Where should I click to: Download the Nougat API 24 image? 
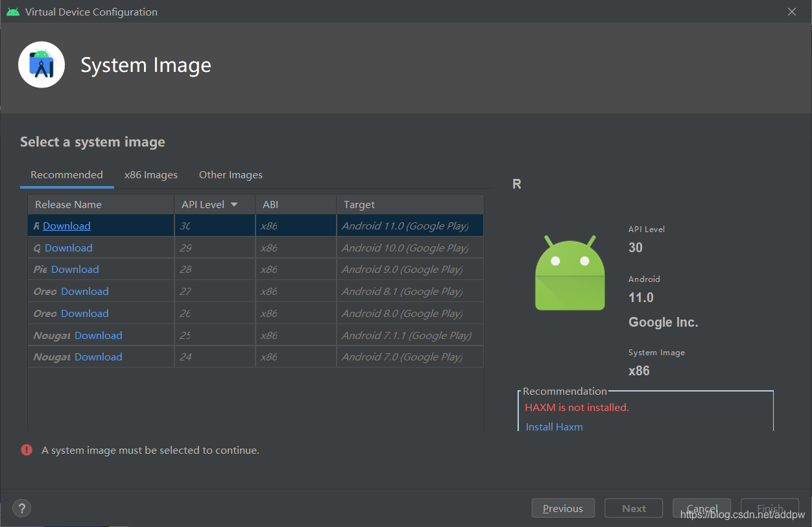(x=99, y=357)
